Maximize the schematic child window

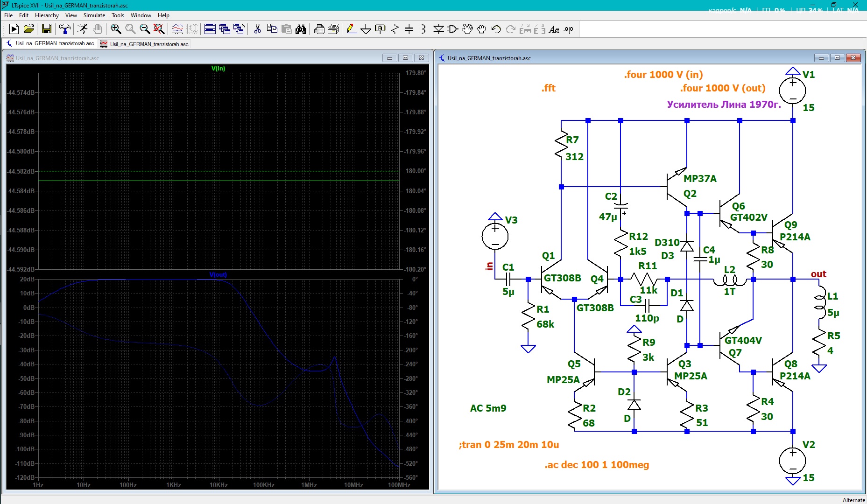click(x=837, y=58)
